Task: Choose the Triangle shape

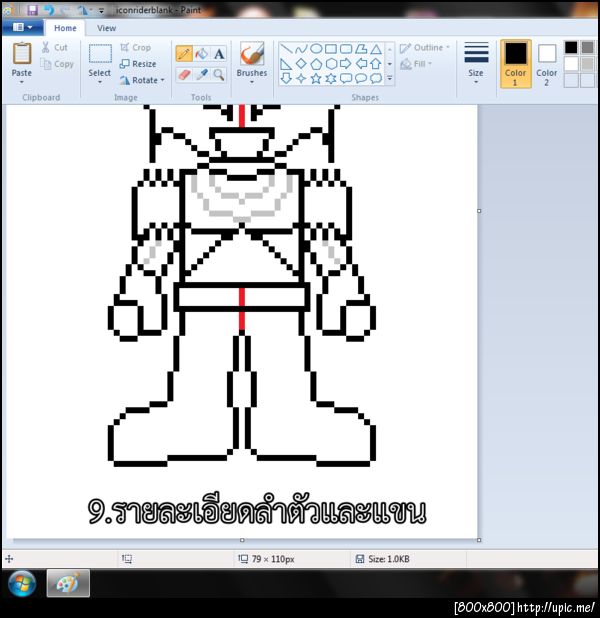Action: pyautogui.click(x=376, y=49)
